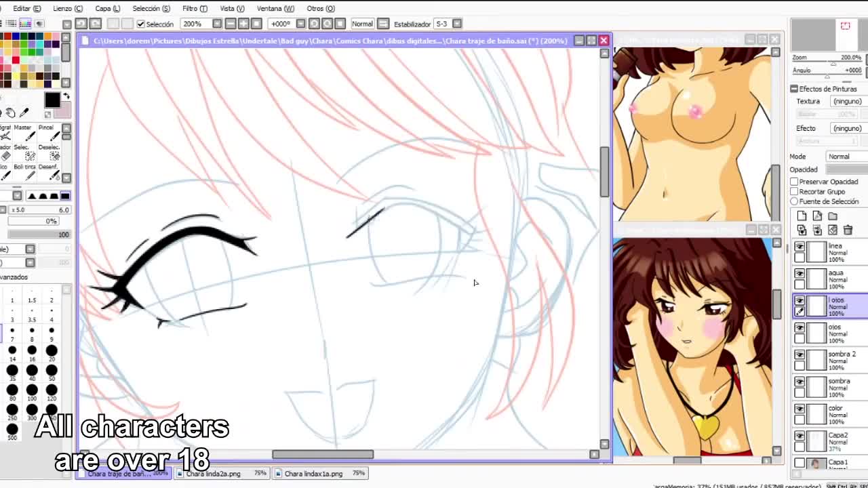Click the rotate clockwise button

327,24
